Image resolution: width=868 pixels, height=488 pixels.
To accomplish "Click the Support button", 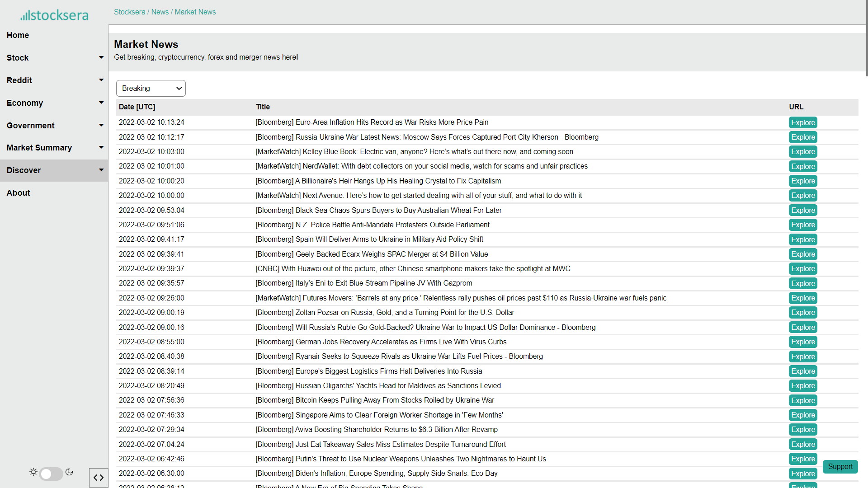I will (840, 467).
